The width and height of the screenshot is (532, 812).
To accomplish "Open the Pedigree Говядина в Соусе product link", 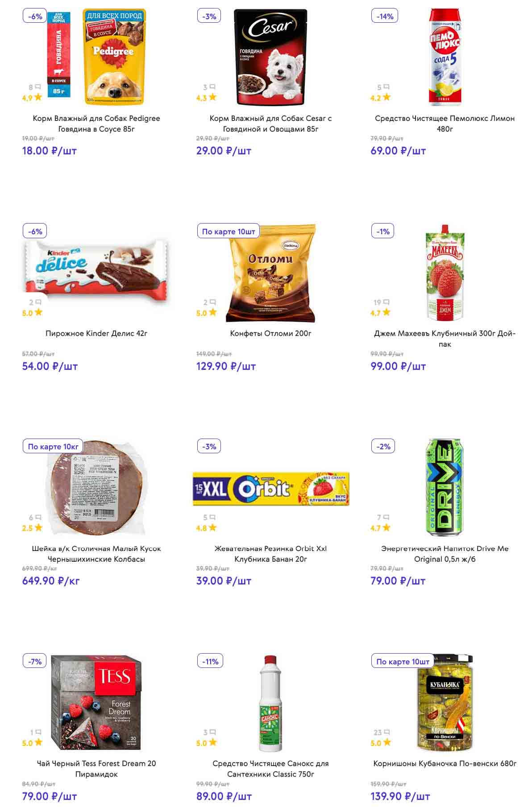I will [96, 124].
